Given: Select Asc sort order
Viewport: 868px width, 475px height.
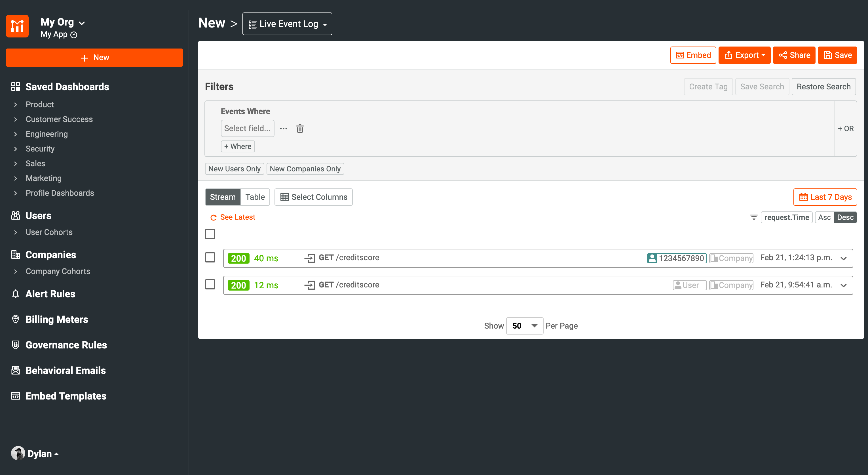Looking at the screenshot, I should coord(824,217).
